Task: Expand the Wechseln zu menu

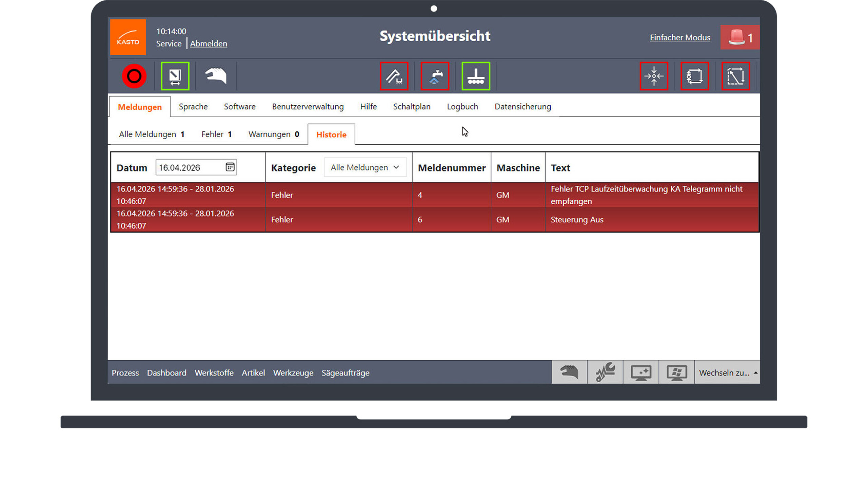Action: point(727,373)
